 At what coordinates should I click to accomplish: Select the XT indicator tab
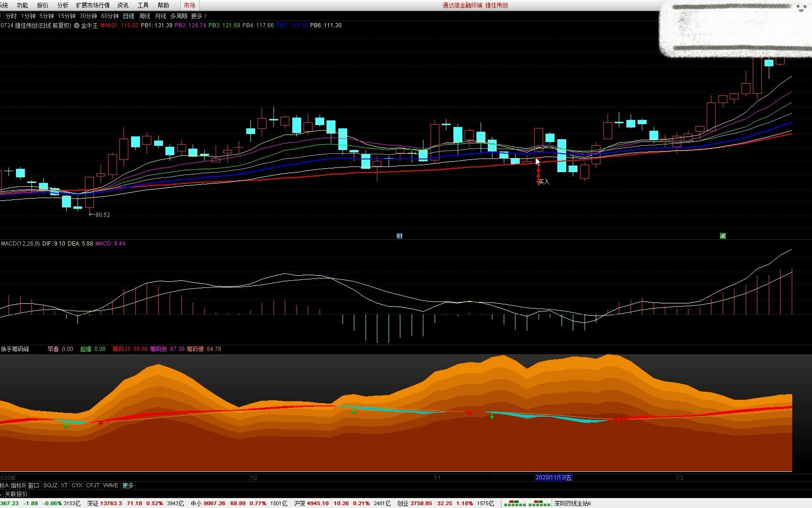pos(64,485)
